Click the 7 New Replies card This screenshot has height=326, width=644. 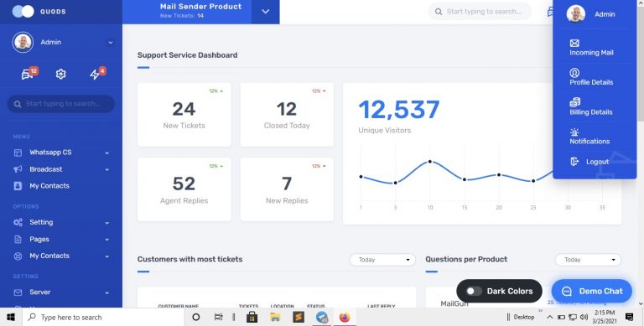coord(287,189)
